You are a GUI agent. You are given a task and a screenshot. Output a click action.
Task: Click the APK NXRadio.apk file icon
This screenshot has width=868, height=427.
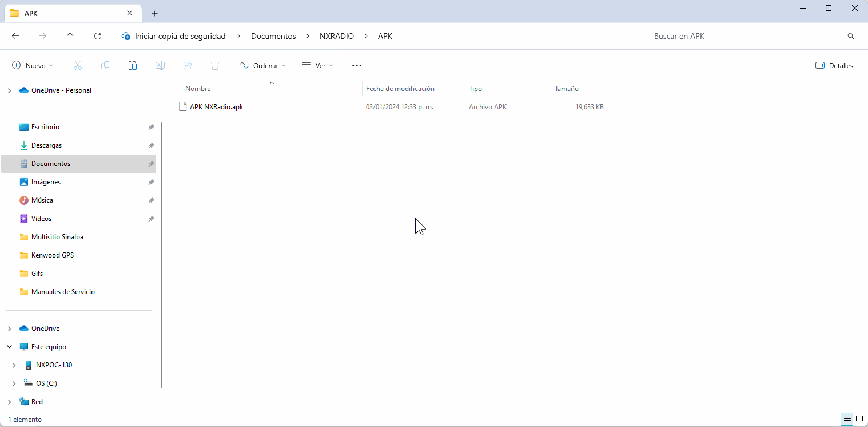[183, 106]
